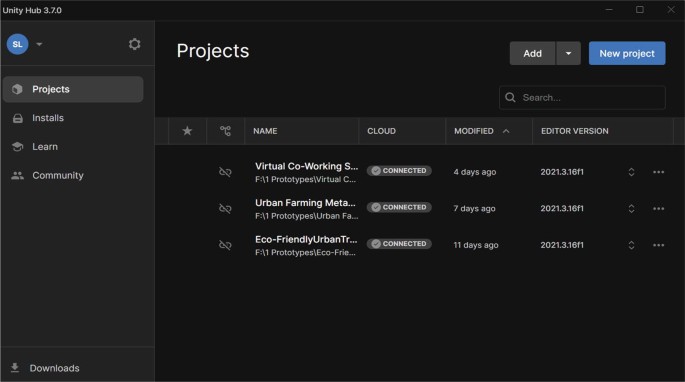Expand the account dropdown arrow

(x=39, y=44)
